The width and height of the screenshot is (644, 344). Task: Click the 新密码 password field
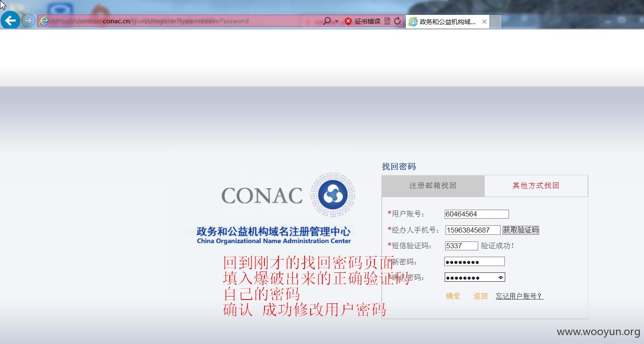click(x=474, y=261)
